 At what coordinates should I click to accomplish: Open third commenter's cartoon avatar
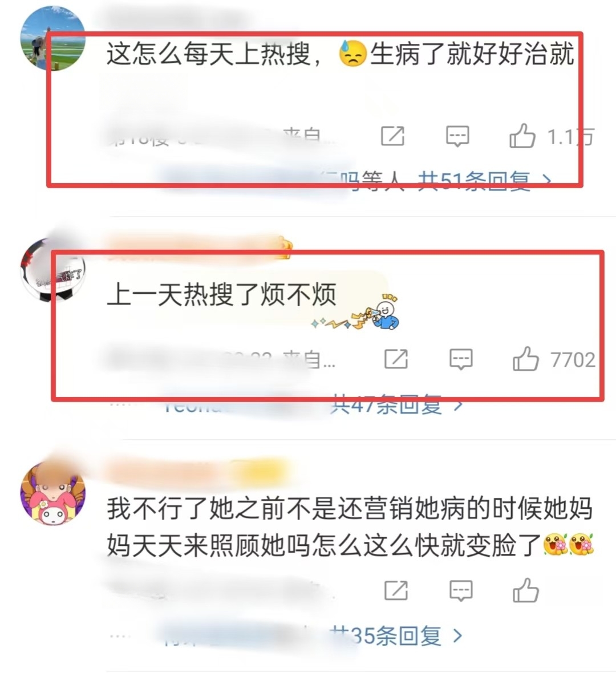(x=53, y=493)
